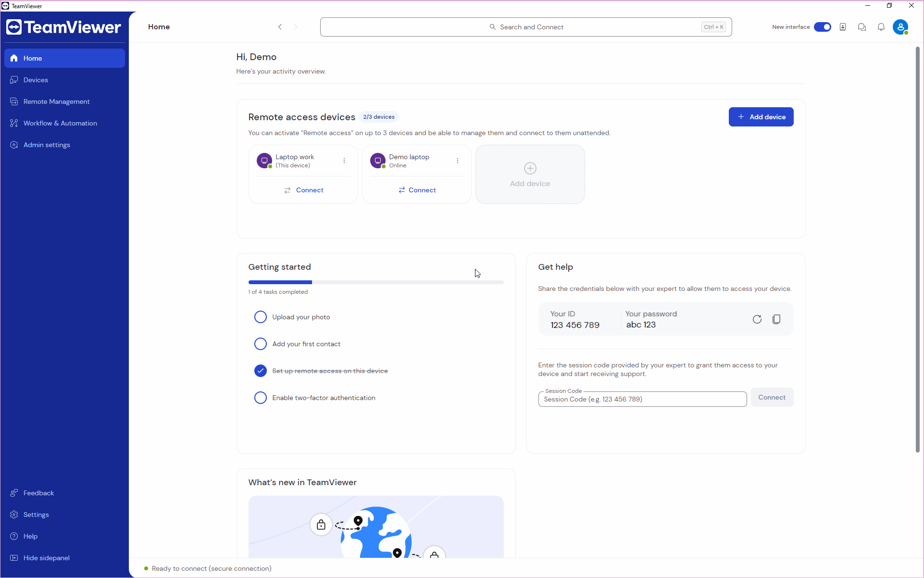
Task: Click the copy credentials icon
Action: pos(775,320)
